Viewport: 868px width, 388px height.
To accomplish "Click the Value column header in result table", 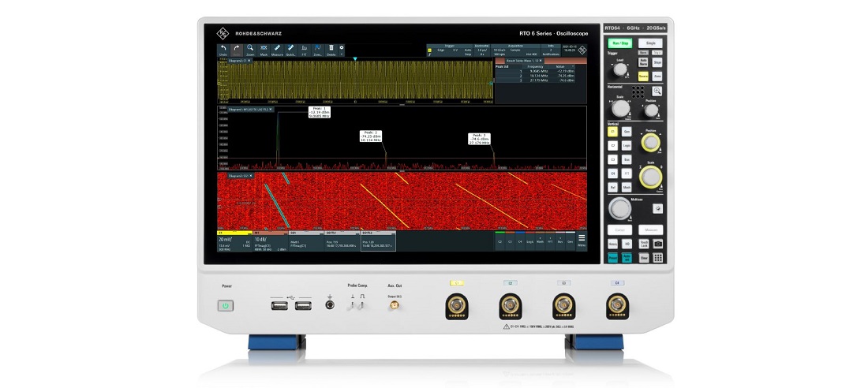I will click(562, 66).
